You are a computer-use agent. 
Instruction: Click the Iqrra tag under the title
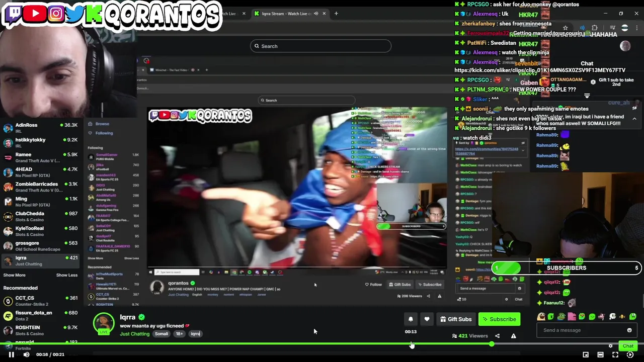[195, 334]
